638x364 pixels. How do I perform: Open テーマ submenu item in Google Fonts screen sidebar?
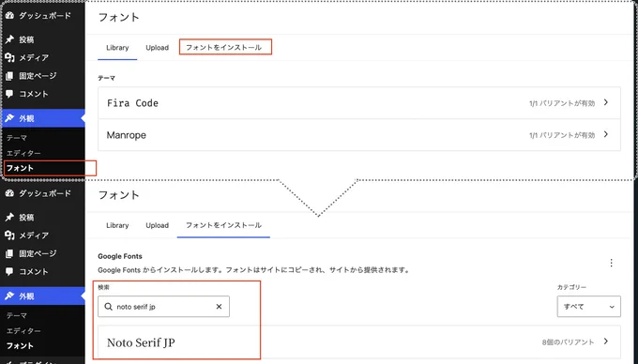pyautogui.click(x=17, y=315)
